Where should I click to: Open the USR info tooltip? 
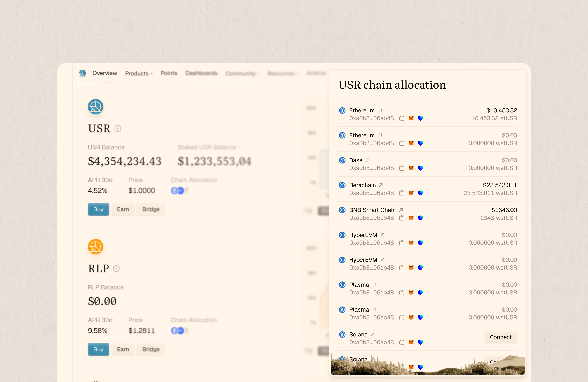pos(118,129)
